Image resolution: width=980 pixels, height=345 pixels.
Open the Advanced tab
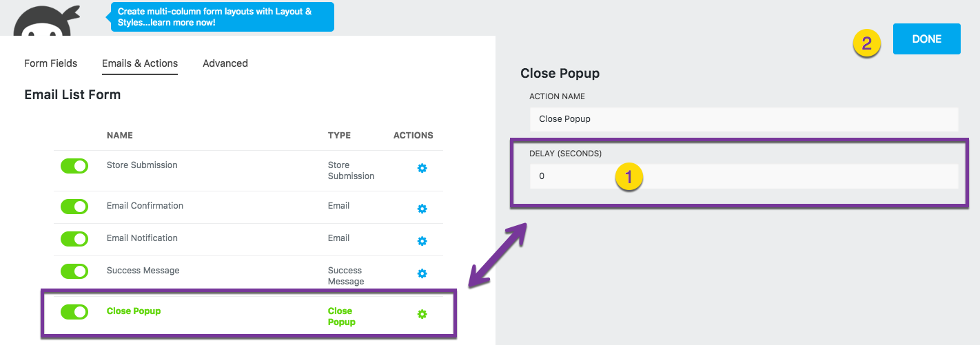click(225, 63)
